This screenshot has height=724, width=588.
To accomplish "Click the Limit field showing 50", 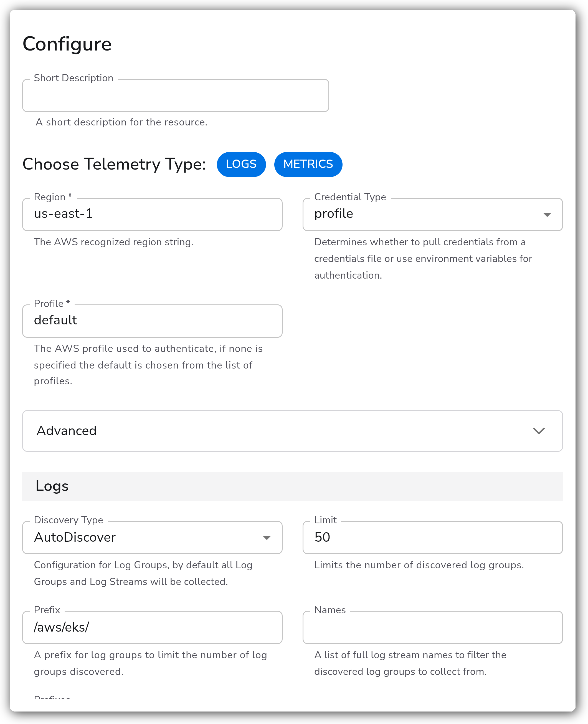I will [x=432, y=537].
